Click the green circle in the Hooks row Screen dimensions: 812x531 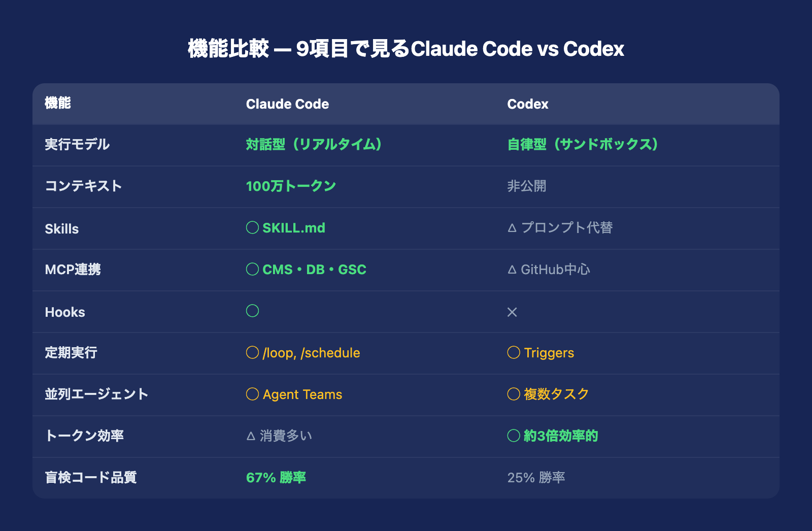tap(252, 311)
